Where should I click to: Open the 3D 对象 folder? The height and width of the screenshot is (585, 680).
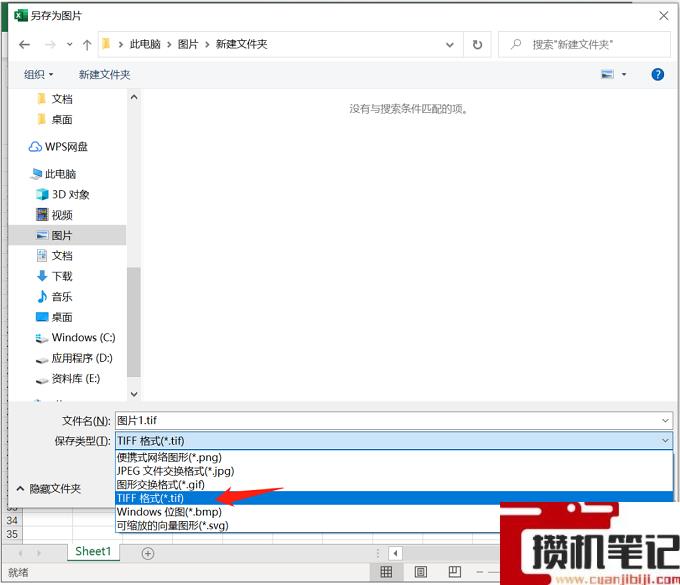tap(63, 194)
